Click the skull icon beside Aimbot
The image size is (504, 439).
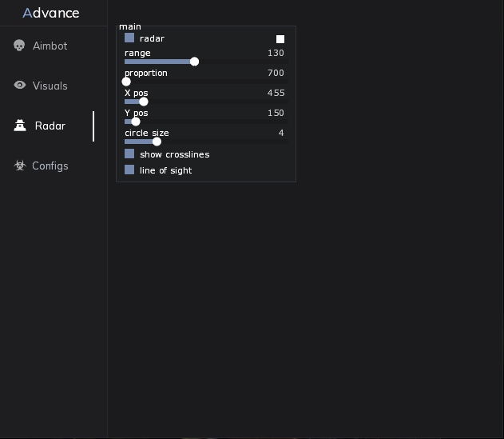19,46
